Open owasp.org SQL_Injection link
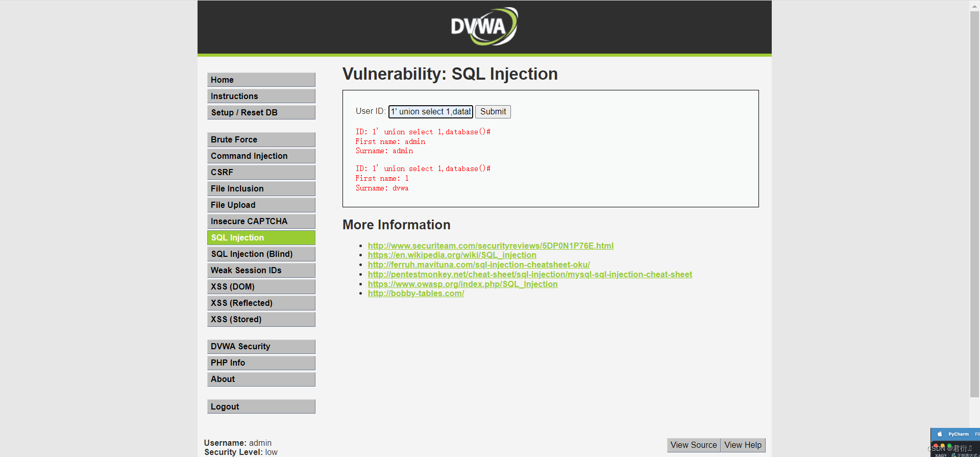980x457 pixels. (x=463, y=284)
